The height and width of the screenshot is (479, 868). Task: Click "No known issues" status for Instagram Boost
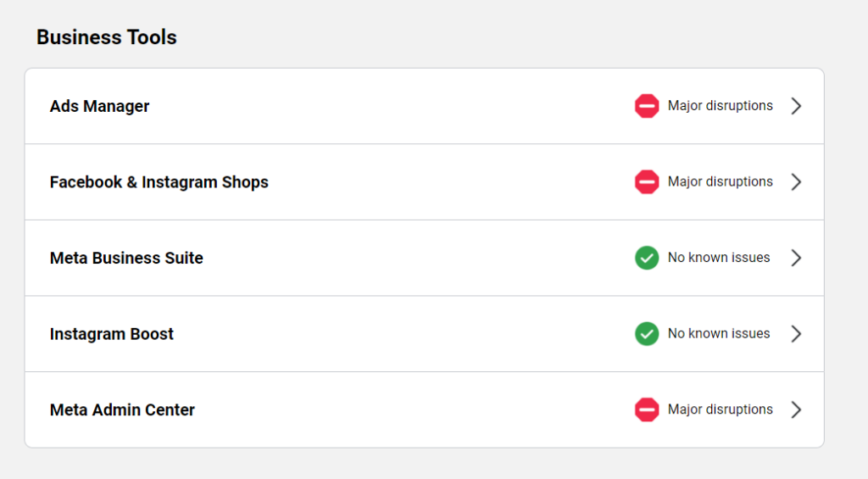[719, 334]
